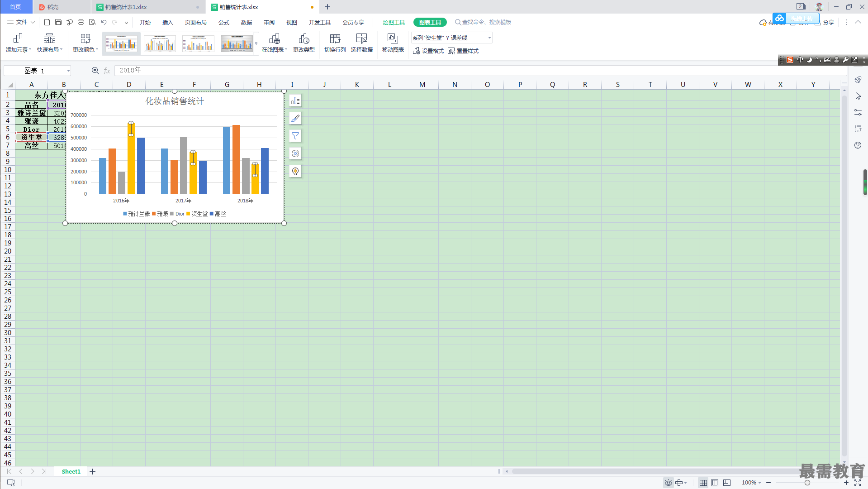Open a new document tab with plus
The width and height of the screenshot is (868, 489).
click(x=327, y=7)
